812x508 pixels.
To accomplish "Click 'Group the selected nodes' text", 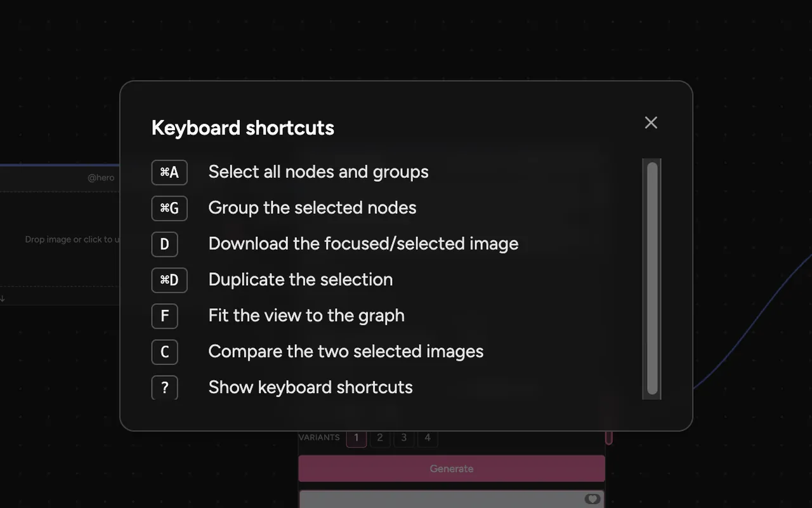I will [312, 208].
